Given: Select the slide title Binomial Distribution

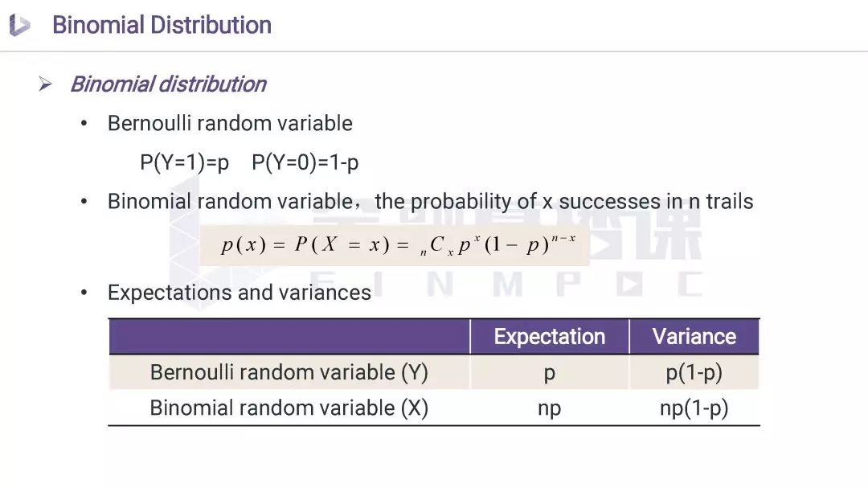Looking at the screenshot, I should pyautogui.click(x=162, y=25).
